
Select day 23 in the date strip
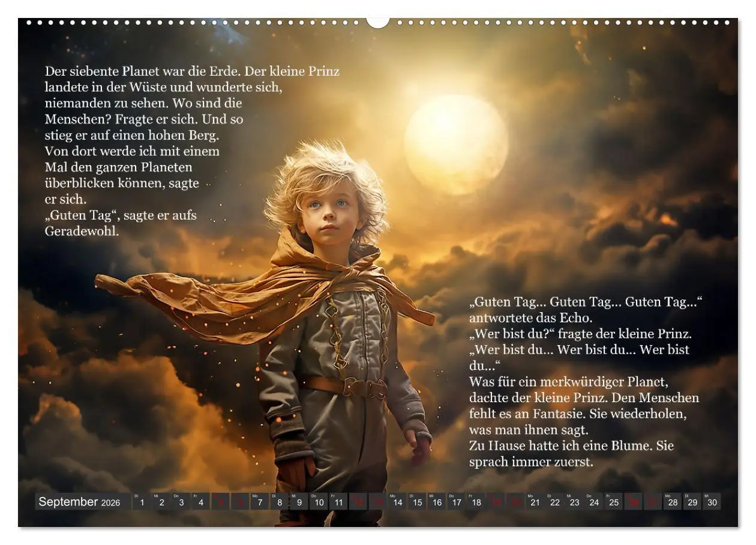click(574, 502)
